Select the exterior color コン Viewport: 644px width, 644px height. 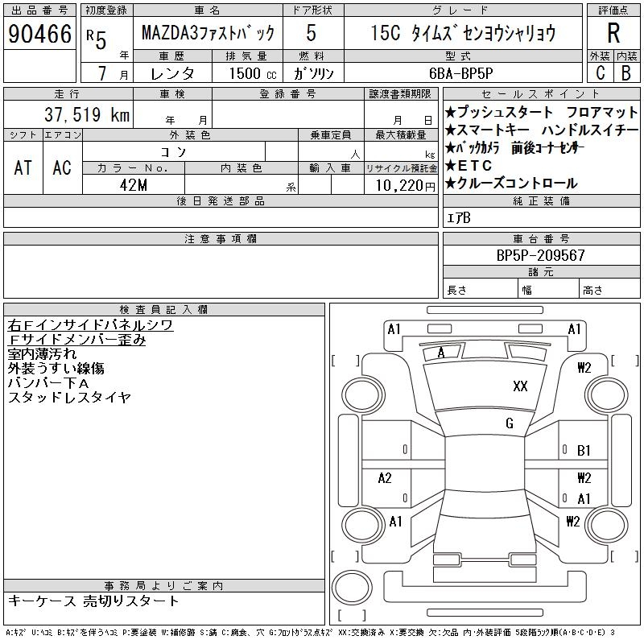[174, 152]
